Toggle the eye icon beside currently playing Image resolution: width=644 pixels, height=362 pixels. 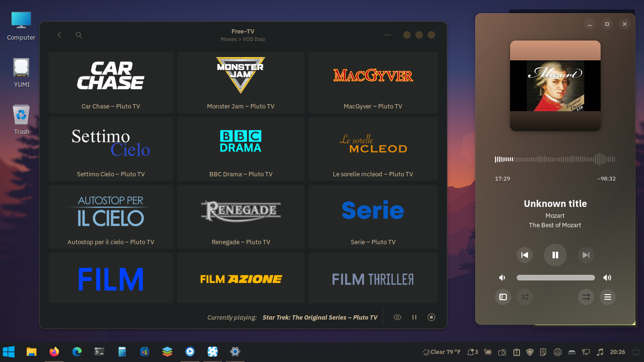tap(397, 317)
